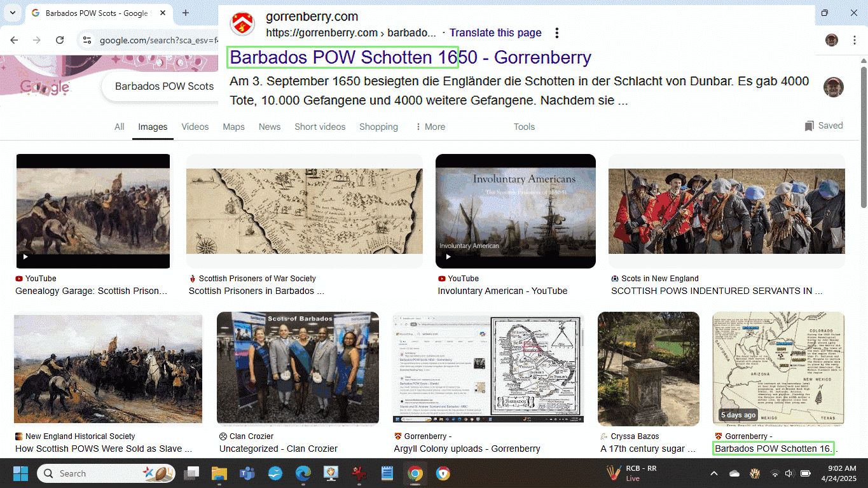
Task: Click 'Translate this page' link
Action: (x=495, y=32)
